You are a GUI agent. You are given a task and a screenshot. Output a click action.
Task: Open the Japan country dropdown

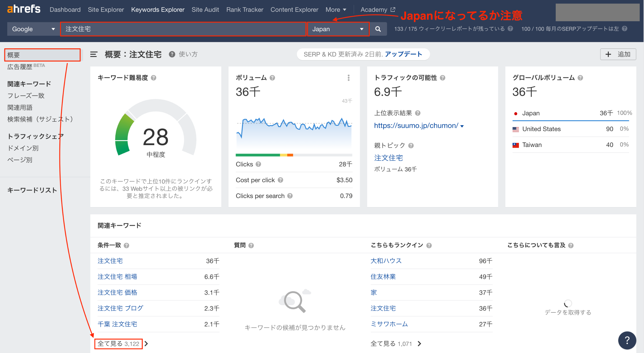(x=338, y=29)
